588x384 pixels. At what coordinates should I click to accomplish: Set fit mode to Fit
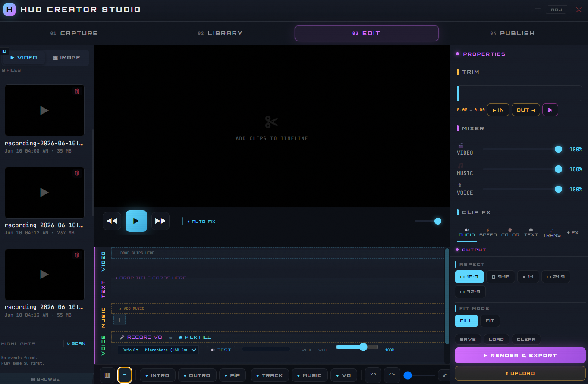(x=490, y=321)
